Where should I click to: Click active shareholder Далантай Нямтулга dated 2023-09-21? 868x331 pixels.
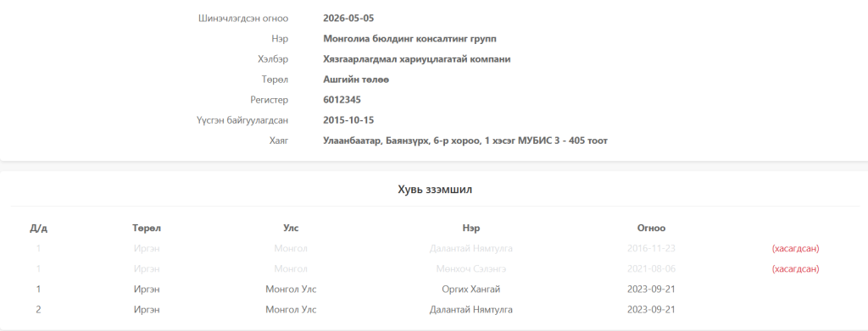click(x=471, y=310)
